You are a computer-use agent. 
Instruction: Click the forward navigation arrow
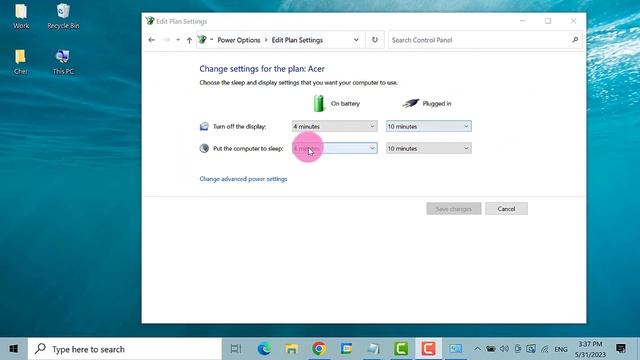point(166,40)
